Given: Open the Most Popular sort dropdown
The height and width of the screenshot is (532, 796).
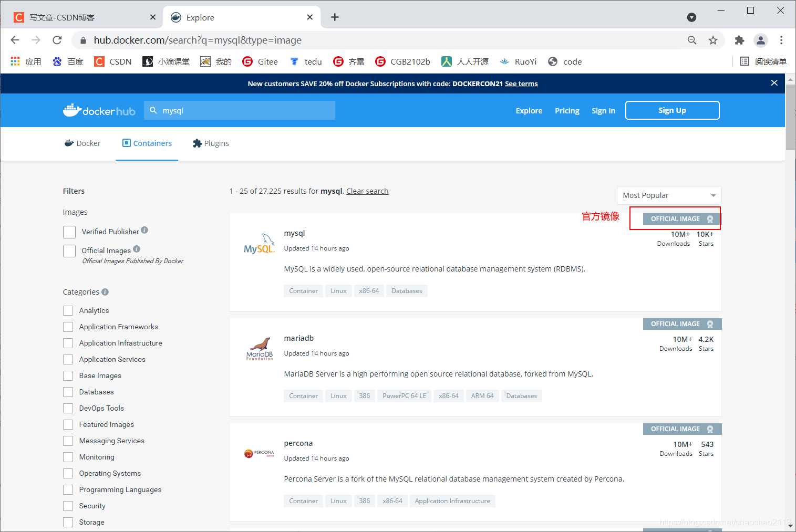Looking at the screenshot, I should [669, 195].
